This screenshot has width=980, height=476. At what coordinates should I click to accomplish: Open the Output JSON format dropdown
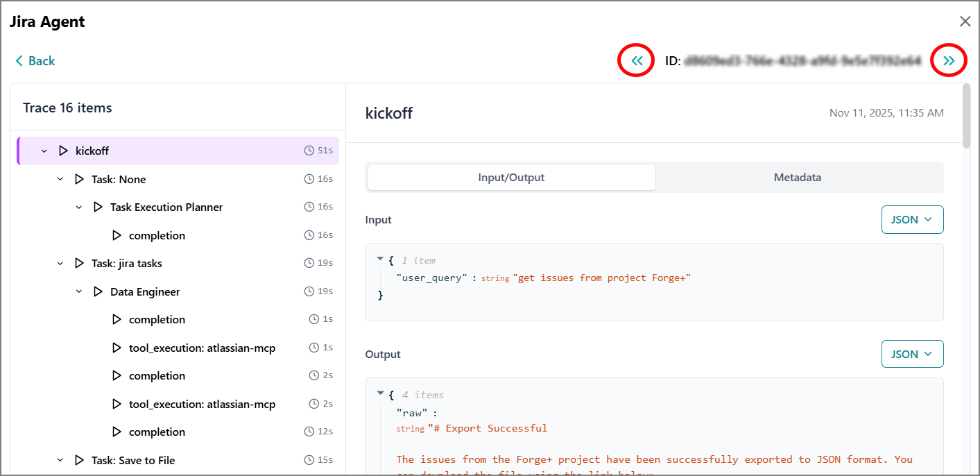(x=912, y=355)
